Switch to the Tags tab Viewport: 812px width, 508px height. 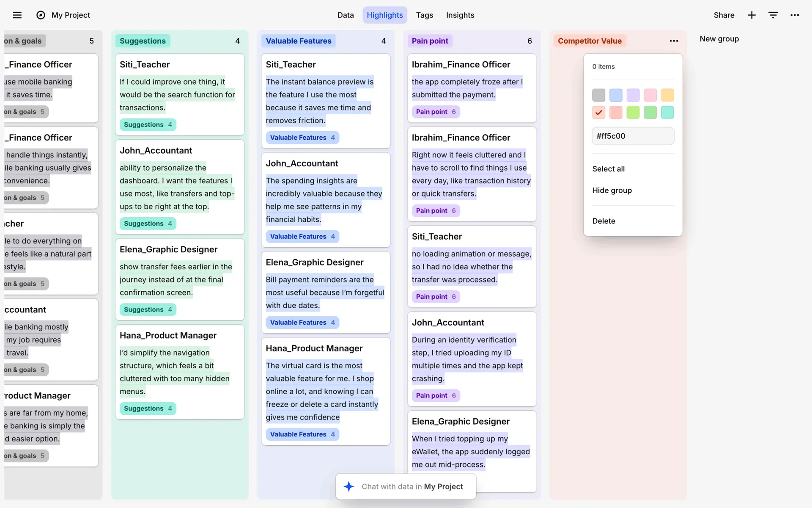[424, 15]
